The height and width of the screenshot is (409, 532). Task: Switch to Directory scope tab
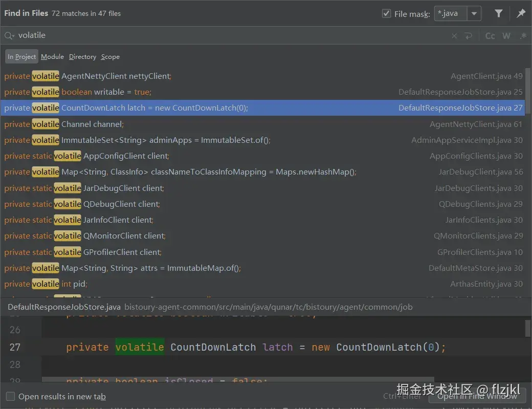[x=82, y=57]
